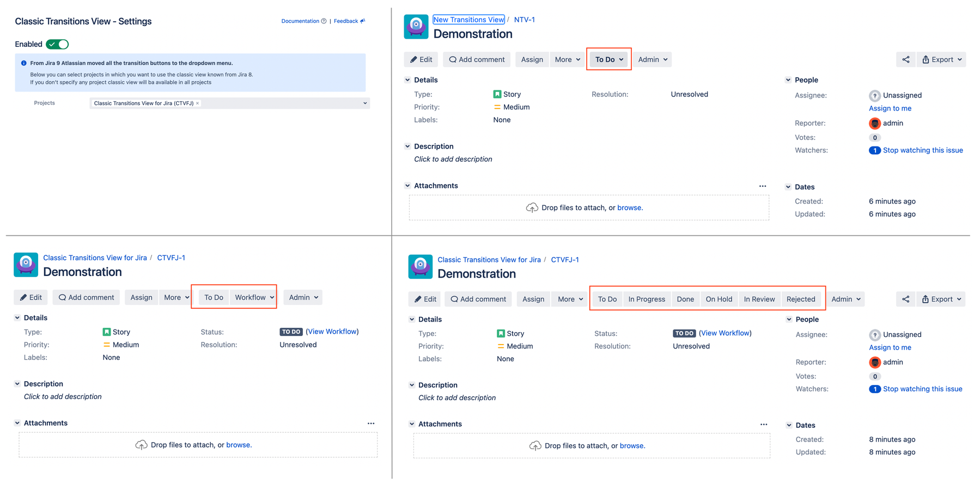Open attachments options in bottom-right issue
The height and width of the screenshot is (490, 980).
click(763, 424)
